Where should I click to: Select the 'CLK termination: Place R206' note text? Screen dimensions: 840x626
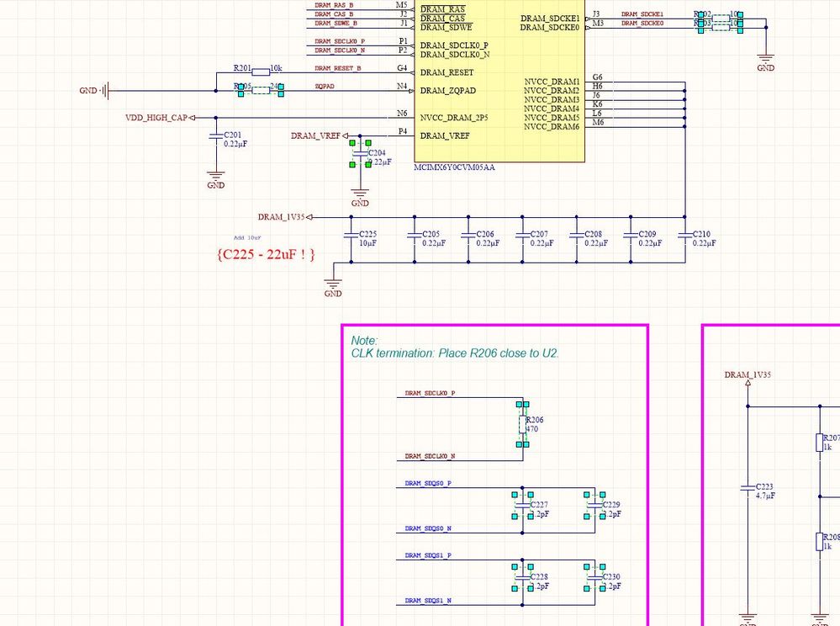point(455,353)
